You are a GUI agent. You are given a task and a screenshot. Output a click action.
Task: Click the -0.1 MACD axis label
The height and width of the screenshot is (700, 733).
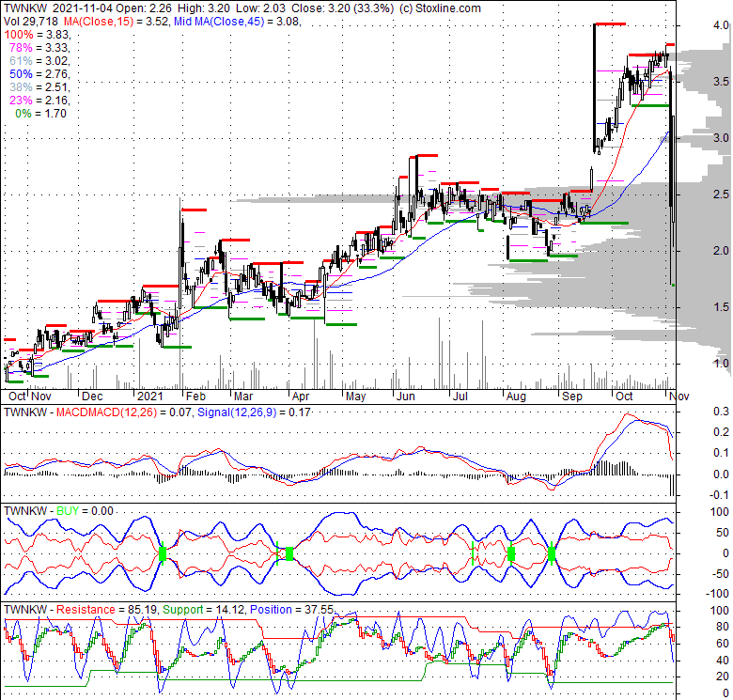[719, 495]
